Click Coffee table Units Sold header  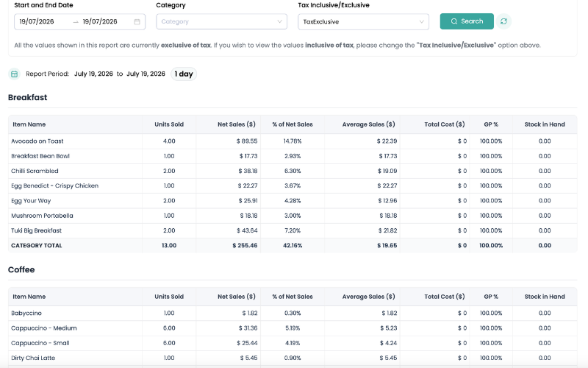(x=169, y=297)
